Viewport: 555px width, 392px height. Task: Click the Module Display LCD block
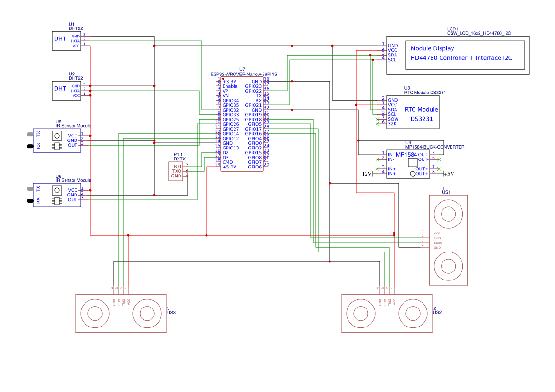[458, 55]
